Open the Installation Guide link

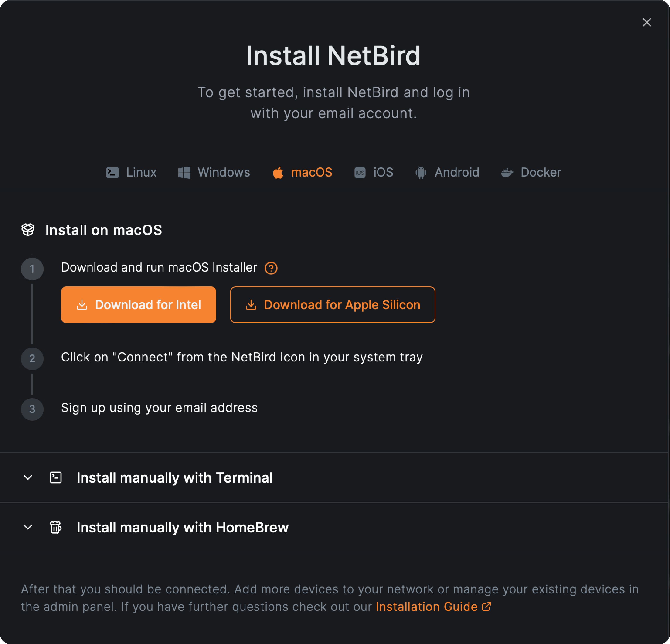click(426, 607)
